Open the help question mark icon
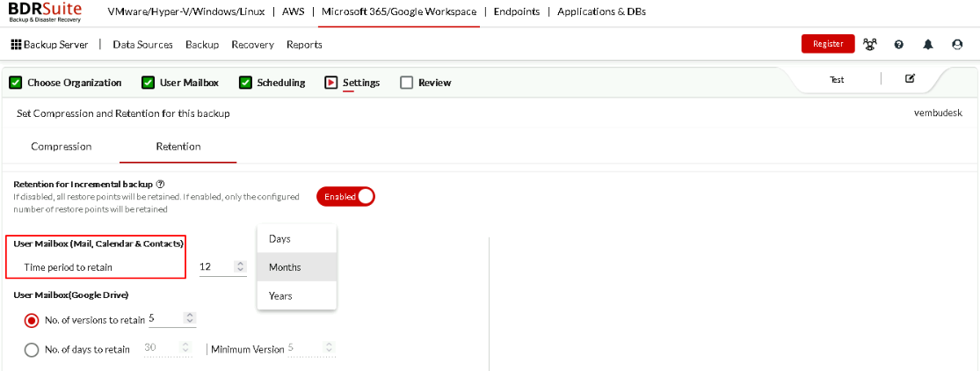The height and width of the screenshot is (371, 980). tap(899, 45)
